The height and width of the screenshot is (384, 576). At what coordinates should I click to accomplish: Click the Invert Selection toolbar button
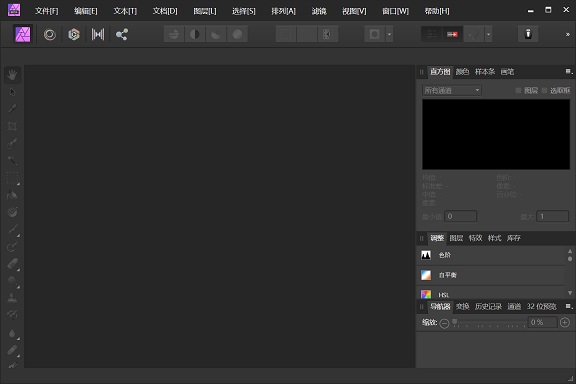pyautogui.click(x=328, y=35)
